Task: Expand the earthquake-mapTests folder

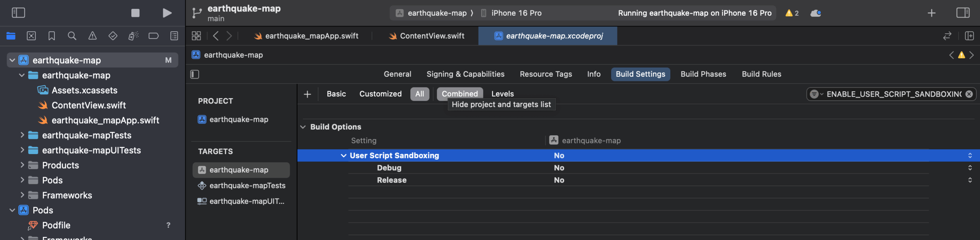Action: 22,135
